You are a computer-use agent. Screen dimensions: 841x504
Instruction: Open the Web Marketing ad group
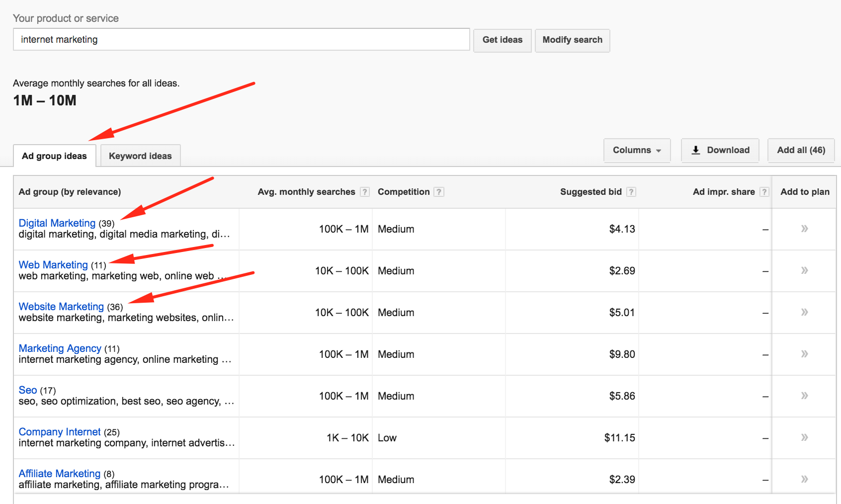[53, 265]
